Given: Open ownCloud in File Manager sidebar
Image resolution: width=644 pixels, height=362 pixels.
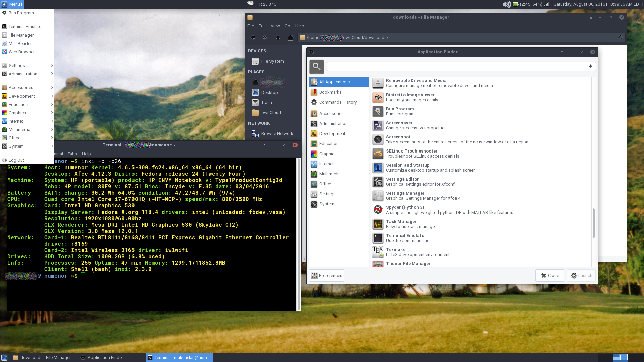Looking at the screenshot, I should [273, 113].
